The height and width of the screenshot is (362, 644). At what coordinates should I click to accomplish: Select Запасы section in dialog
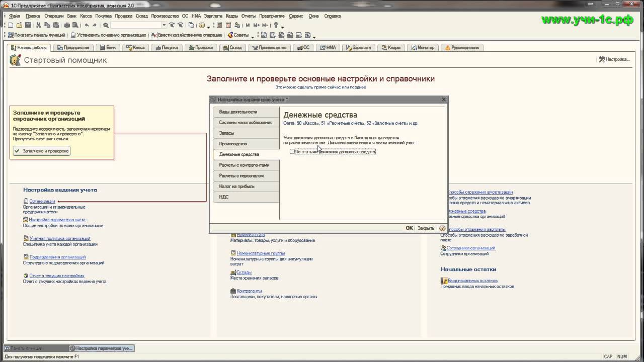point(246,133)
